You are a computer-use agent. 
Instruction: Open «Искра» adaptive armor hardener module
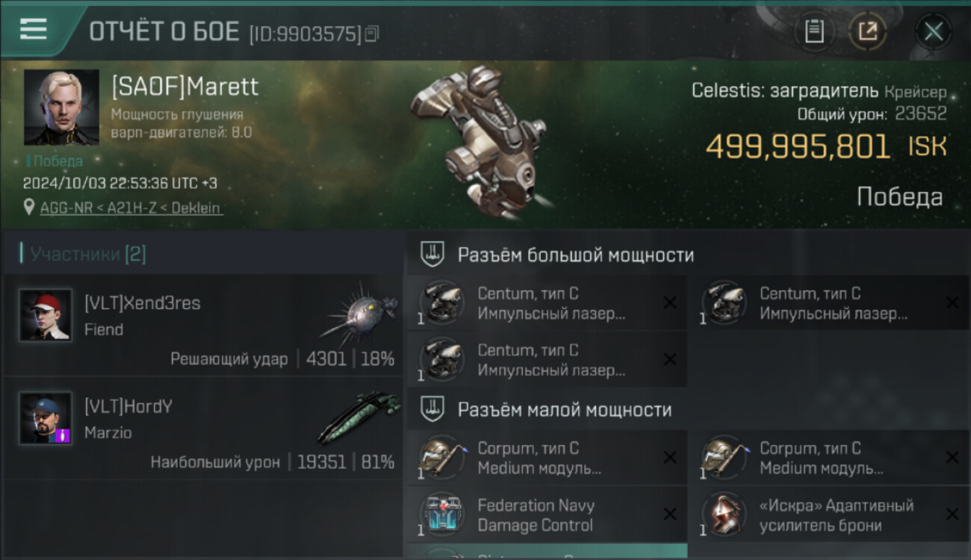829,514
